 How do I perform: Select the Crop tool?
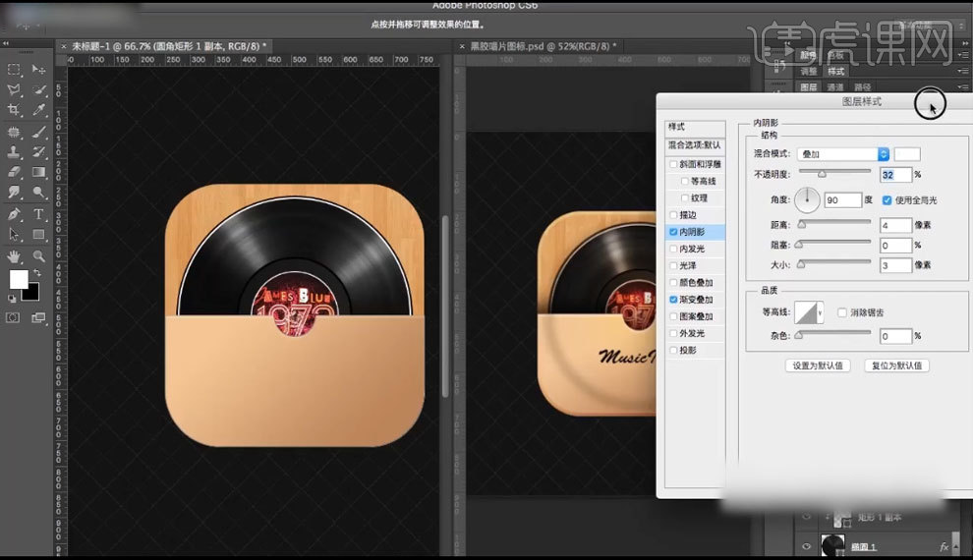pyautogui.click(x=14, y=110)
